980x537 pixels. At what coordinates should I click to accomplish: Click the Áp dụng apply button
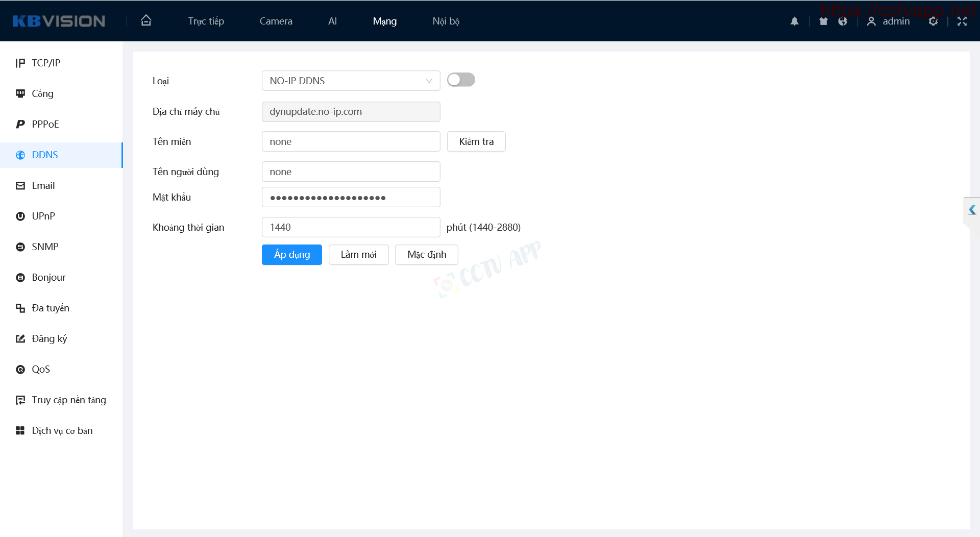(x=291, y=254)
